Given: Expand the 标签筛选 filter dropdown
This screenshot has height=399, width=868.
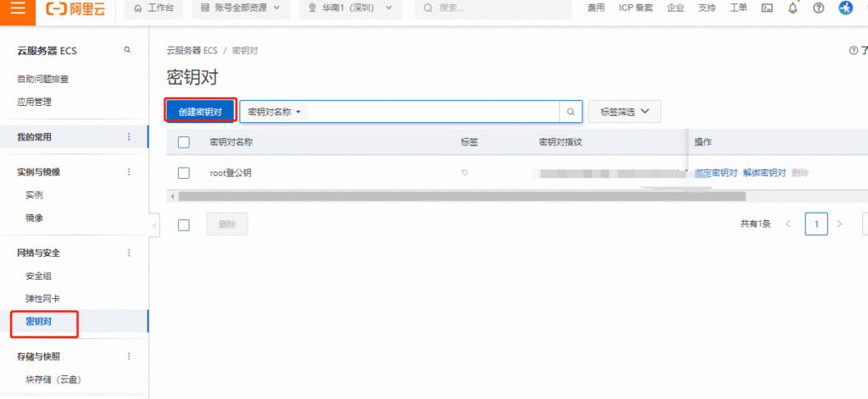Looking at the screenshot, I should (624, 112).
